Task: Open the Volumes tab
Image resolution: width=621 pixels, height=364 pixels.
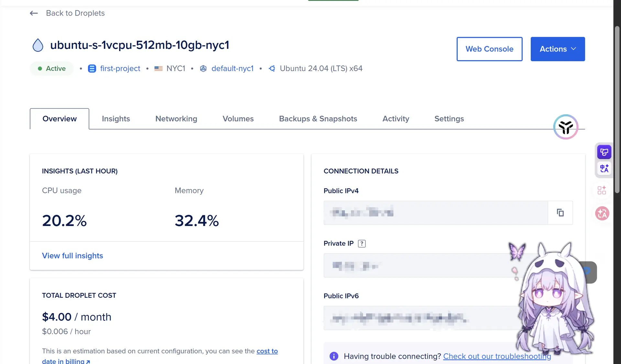Action: (238, 119)
